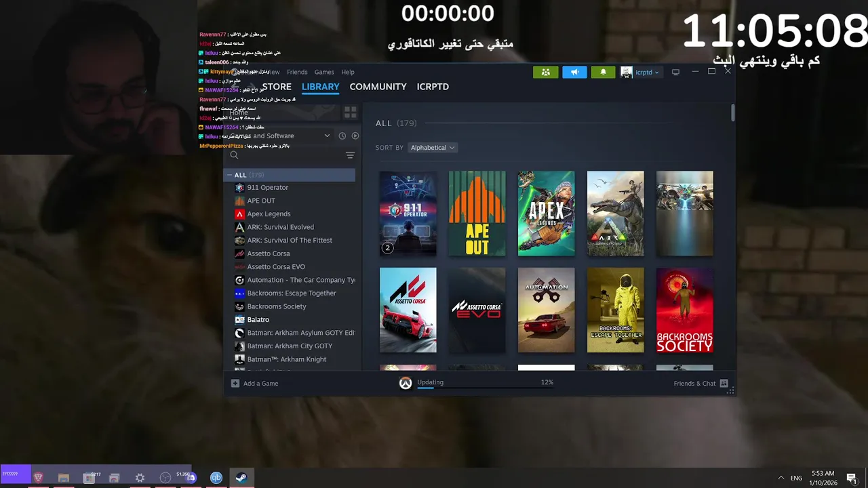Screen dimensions: 868x488
Task: Open Discord from the taskbar
Action: coord(191,477)
